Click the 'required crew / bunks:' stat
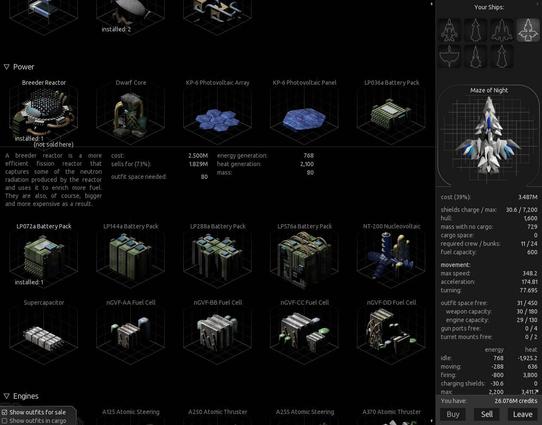Viewport: 542px width, 425px height. (x=470, y=244)
